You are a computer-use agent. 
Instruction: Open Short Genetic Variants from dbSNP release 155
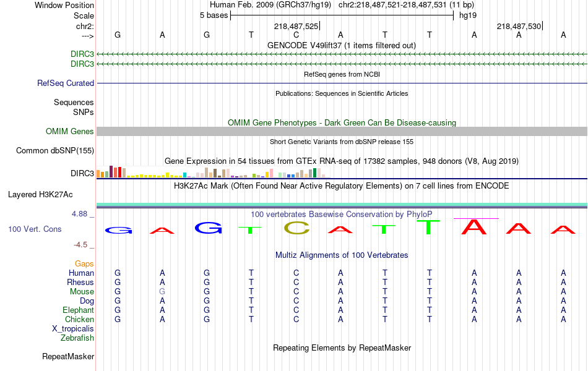tap(342, 142)
